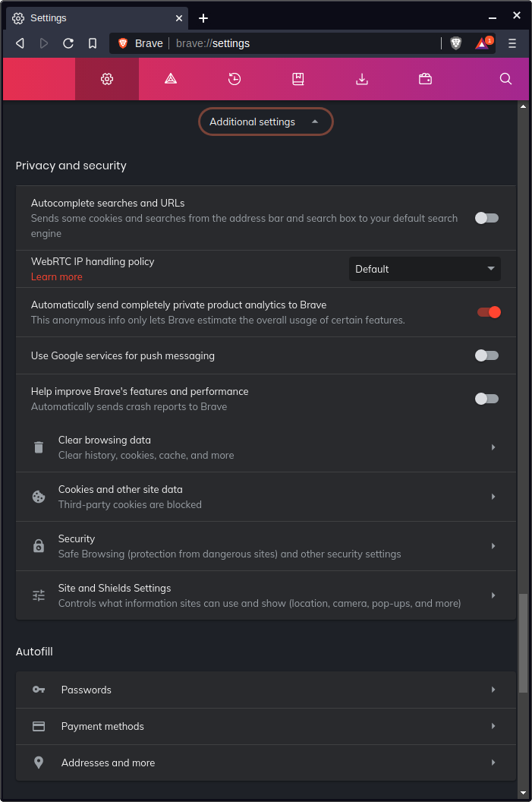The width and height of the screenshot is (532, 802).
Task: Expand the Clear browsing data row
Action: pos(266,447)
